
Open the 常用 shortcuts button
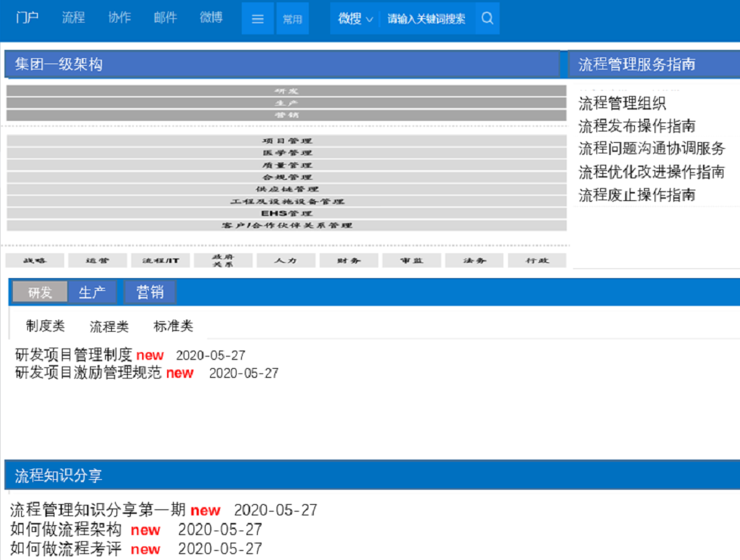(293, 19)
